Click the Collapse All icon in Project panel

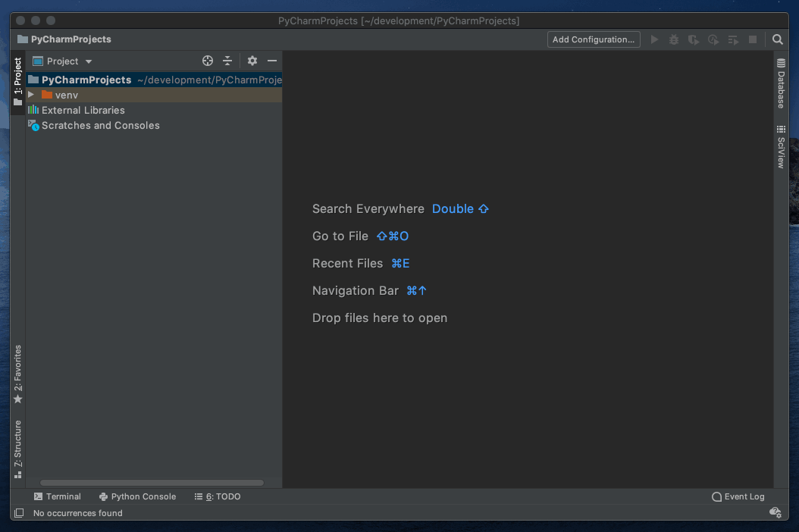tap(227, 61)
